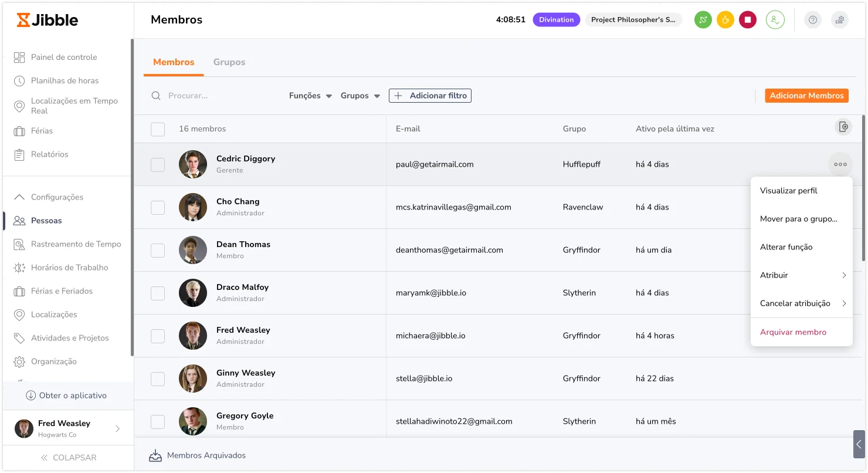Check the Cho Chang row checkbox
Screen dimensions: 868x473
click(x=158, y=208)
